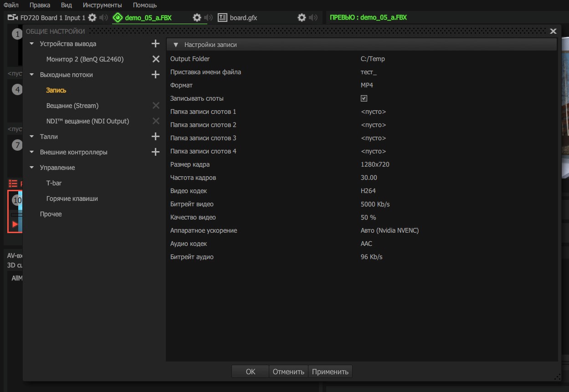Collapse the Настройки записи section
The width and height of the screenshot is (569, 392).
[176, 45]
